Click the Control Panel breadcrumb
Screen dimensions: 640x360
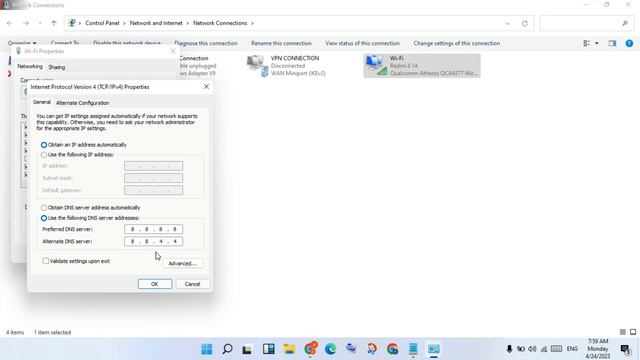tap(102, 23)
